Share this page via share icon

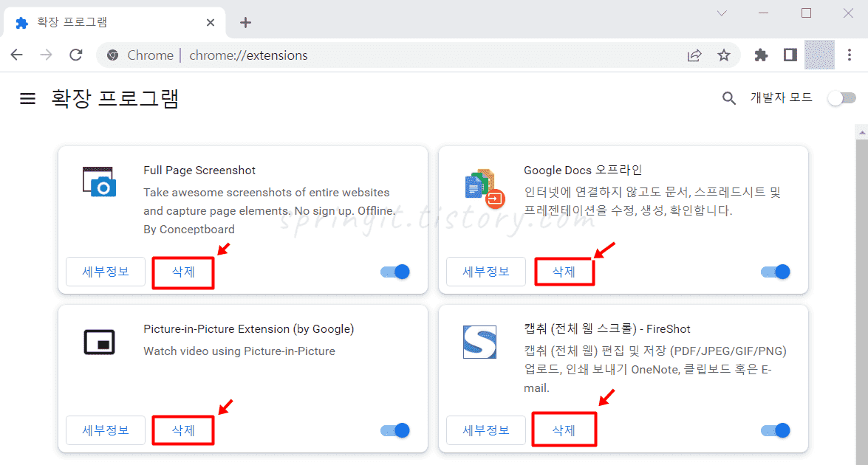point(694,55)
